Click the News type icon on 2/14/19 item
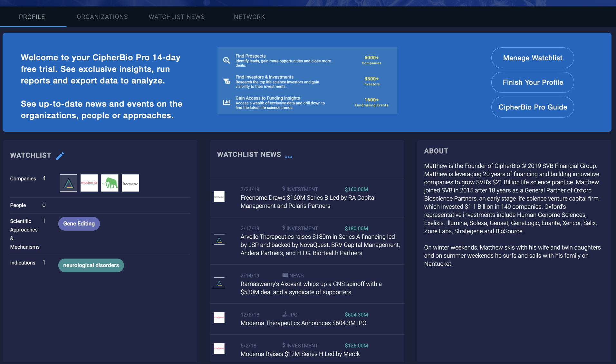Screen dimensions: 616x364 [x=285, y=275]
